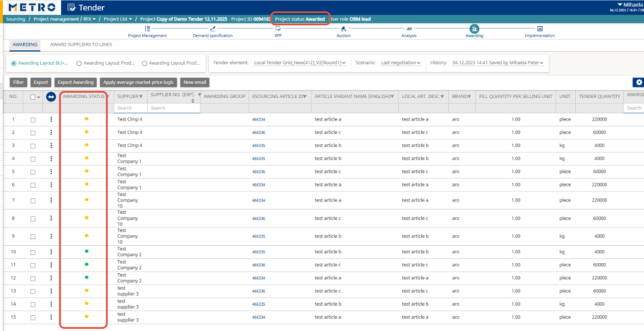This screenshot has width=644, height=331.
Task: Open the Implementation step icon
Action: (539, 29)
